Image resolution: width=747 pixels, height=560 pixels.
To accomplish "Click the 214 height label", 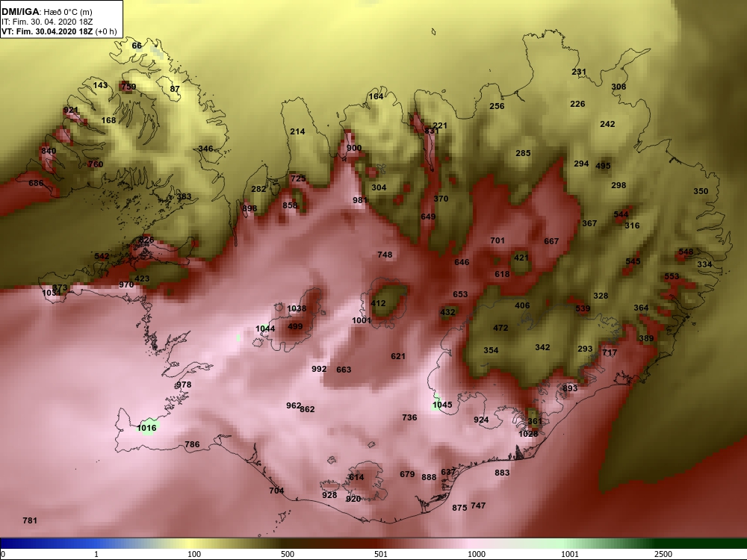I will (x=297, y=131).
